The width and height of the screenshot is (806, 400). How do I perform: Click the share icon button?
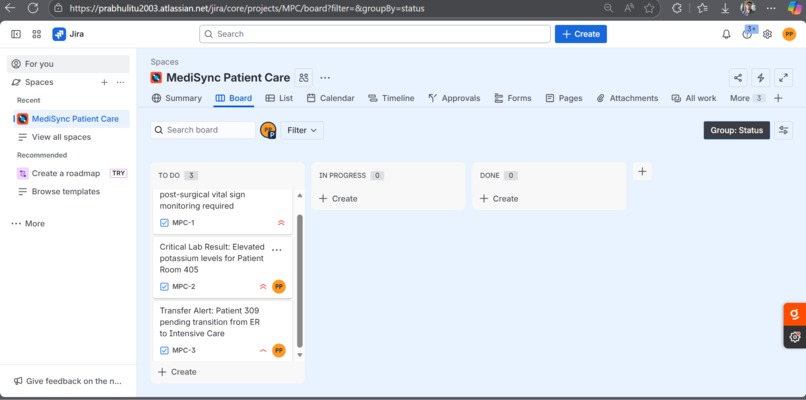[738, 78]
